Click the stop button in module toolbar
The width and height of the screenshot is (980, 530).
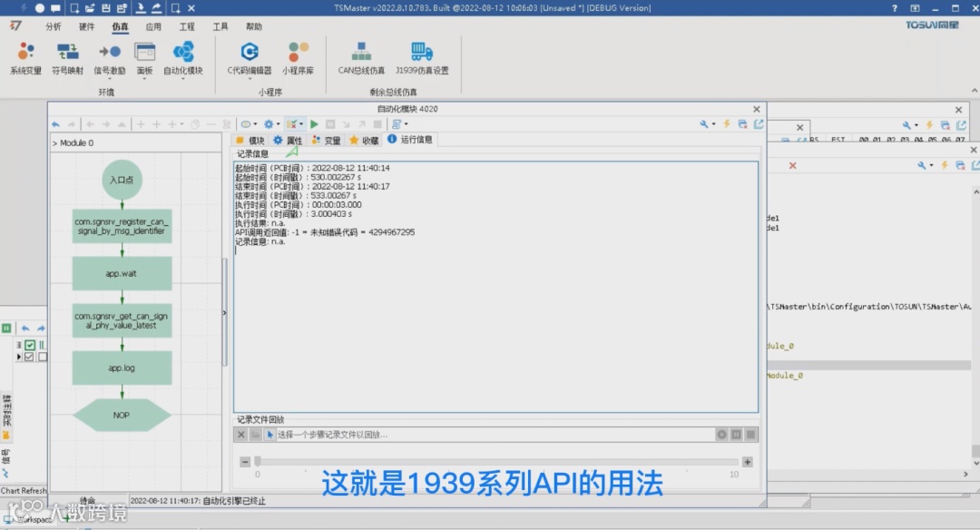coord(377,124)
